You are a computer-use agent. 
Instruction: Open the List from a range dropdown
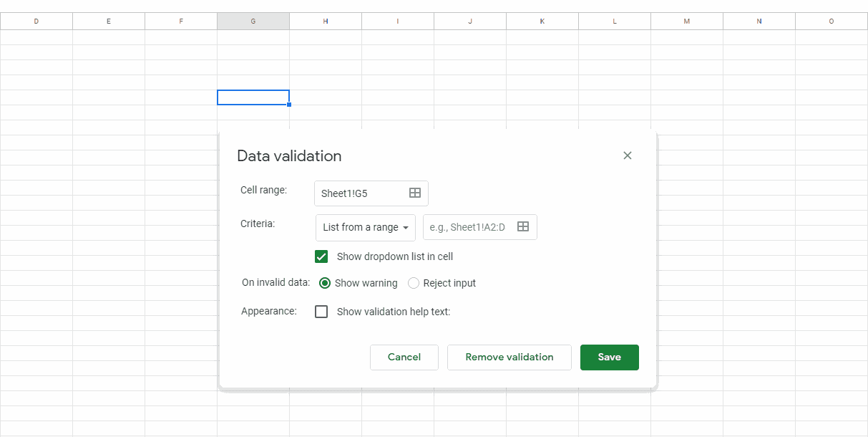[x=366, y=227]
